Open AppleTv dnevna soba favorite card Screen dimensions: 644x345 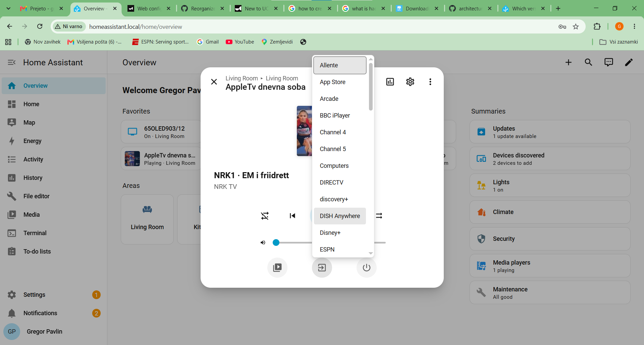click(x=161, y=159)
